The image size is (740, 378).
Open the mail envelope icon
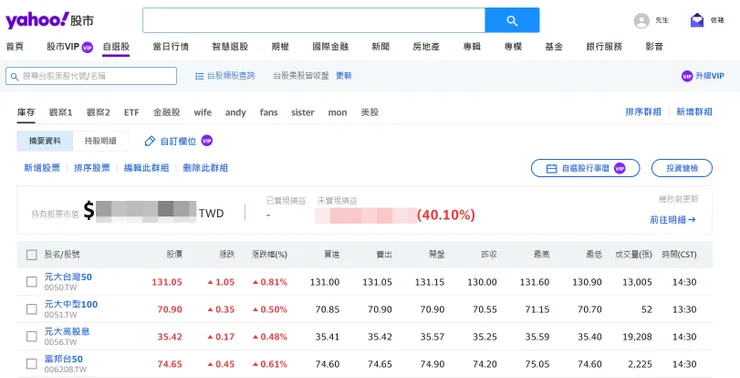click(697, 20)
